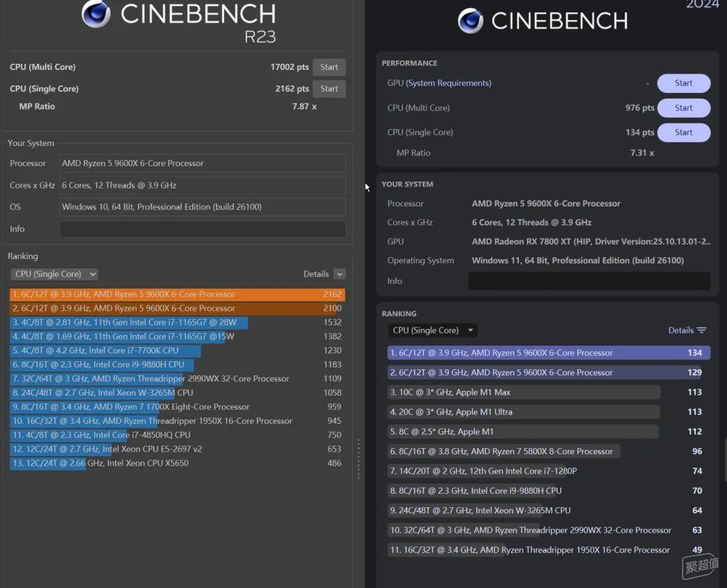Select the R23 Ryzen 7 1700X ranking row
This screenshot has width=727, height=588.
coord(178,406)
